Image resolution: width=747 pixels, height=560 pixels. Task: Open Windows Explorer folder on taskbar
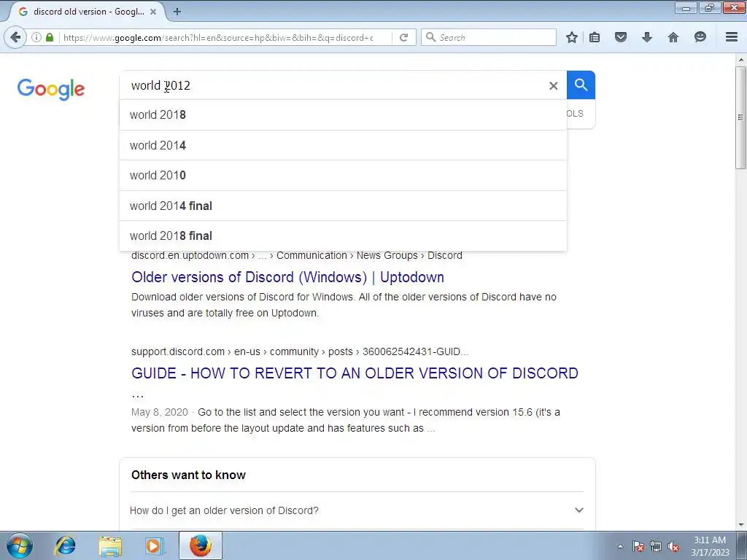110,545
